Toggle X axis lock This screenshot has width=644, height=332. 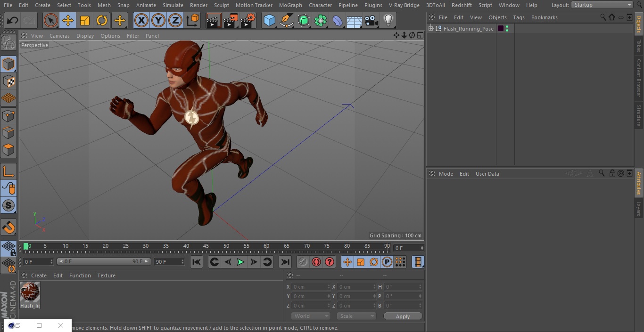[x=141, y=20]
